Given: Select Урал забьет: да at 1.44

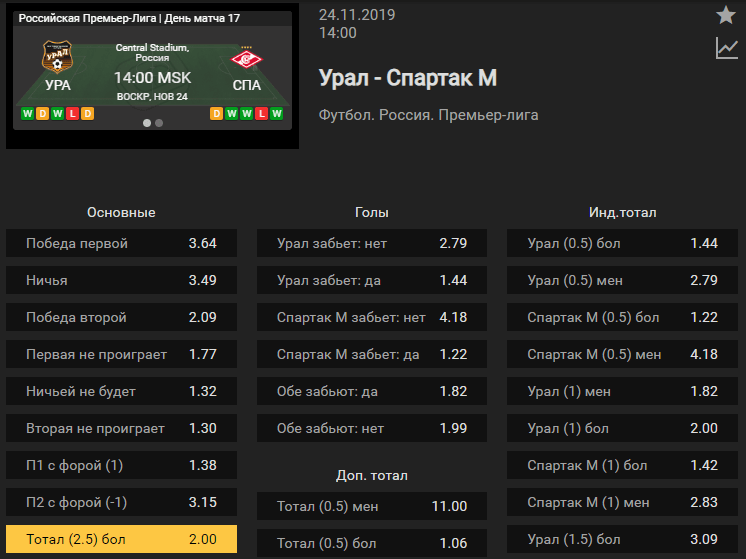Looking at the screenshot, I should pyautogui.click(x=372, y=280).
